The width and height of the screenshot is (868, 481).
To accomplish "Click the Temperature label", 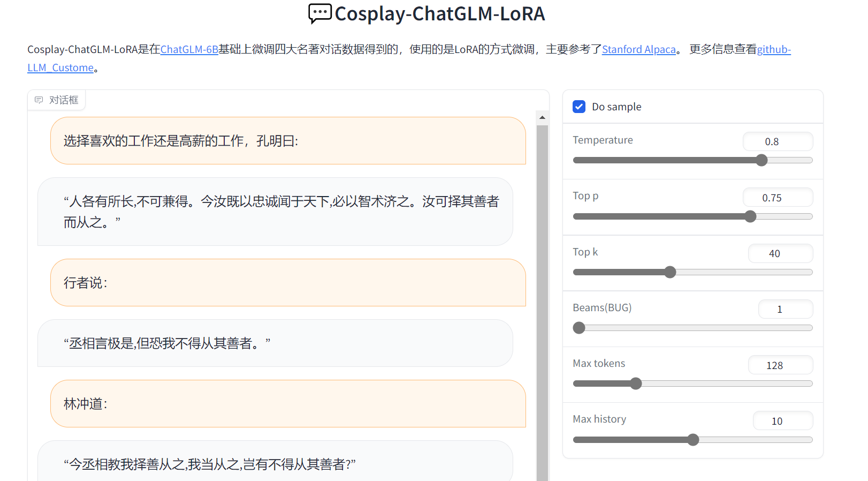I will [x=603, y=140].
